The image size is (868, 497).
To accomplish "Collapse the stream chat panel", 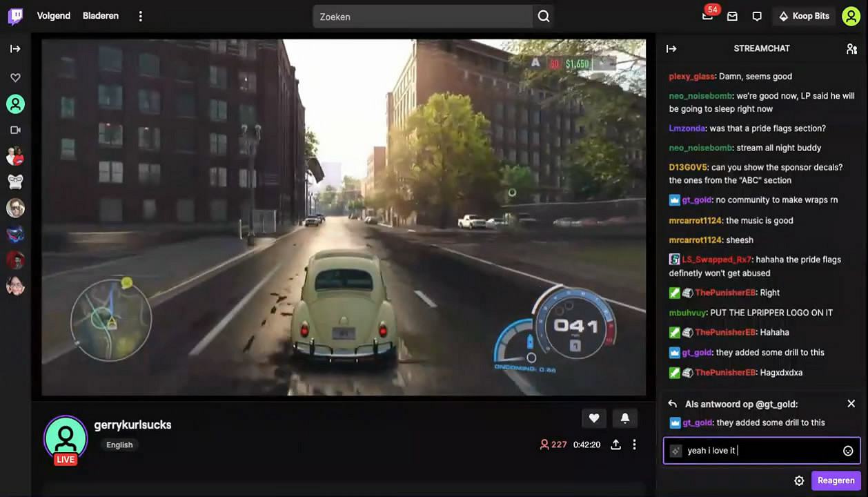I will 671,49.
